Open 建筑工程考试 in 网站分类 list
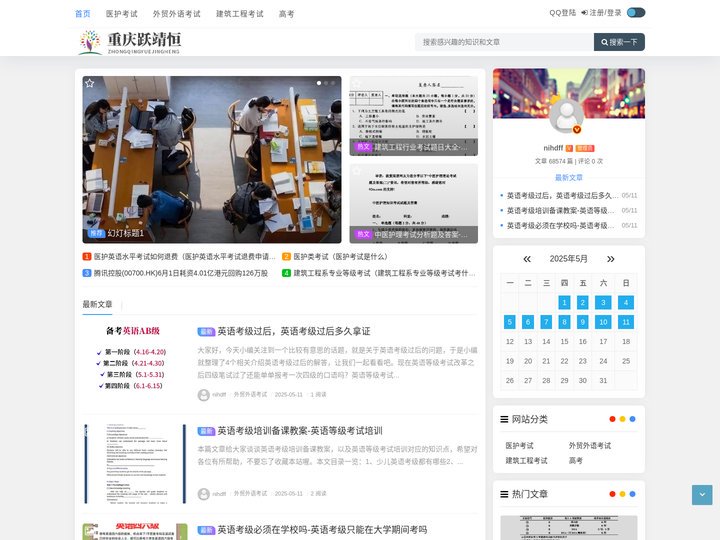The width and height of the screenshot is (720, 540). coord(526,461)
